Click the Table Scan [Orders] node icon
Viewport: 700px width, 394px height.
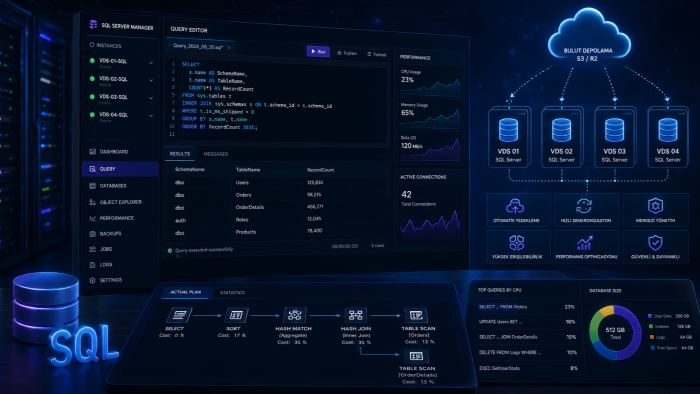click(416, 315)
